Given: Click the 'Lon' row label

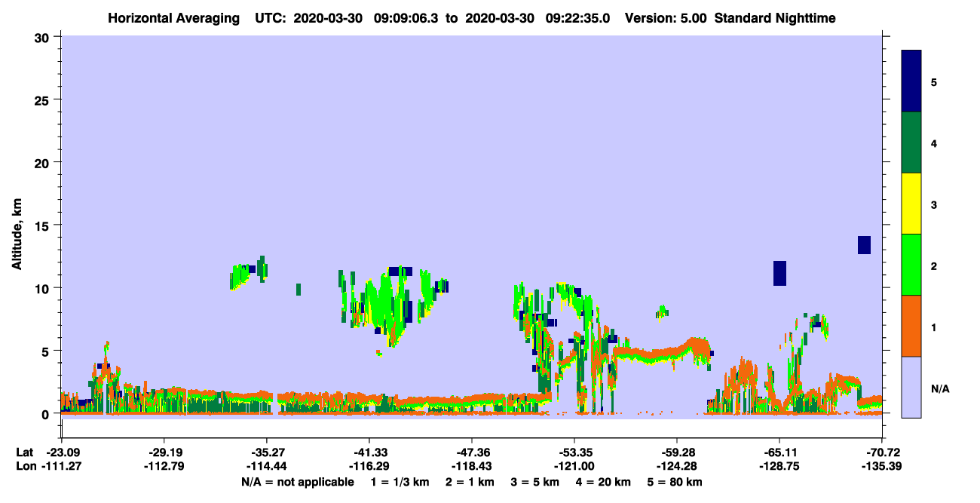Looking at the screenshot, I should pyautogui.click(x=25, y=466).
